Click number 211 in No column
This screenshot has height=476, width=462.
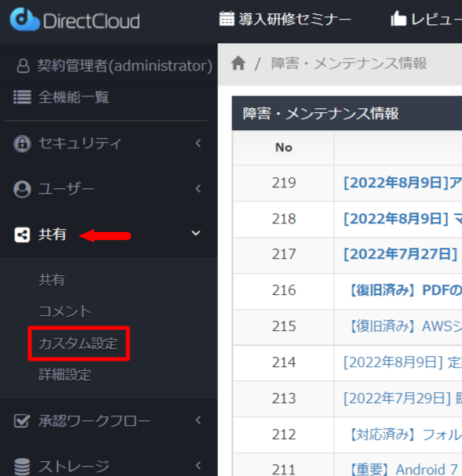point(284,470)
